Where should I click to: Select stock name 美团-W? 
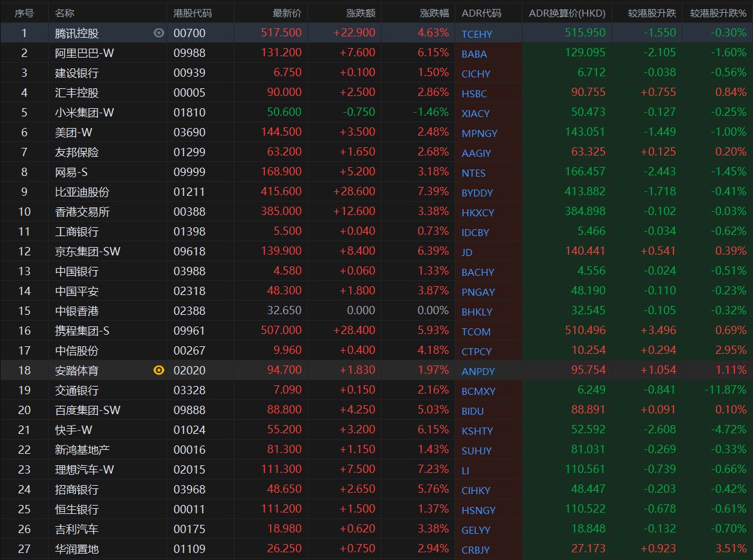[73, 132]
